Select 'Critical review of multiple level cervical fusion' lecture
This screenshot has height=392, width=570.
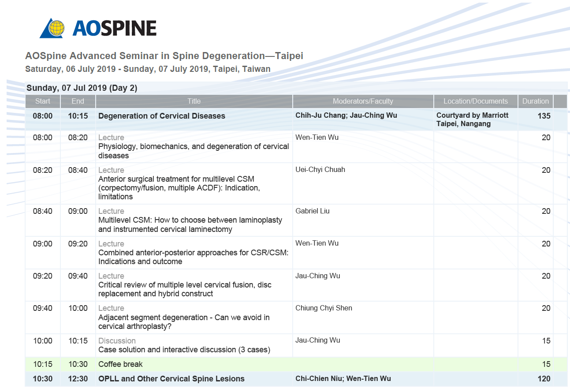click(185, 289)
